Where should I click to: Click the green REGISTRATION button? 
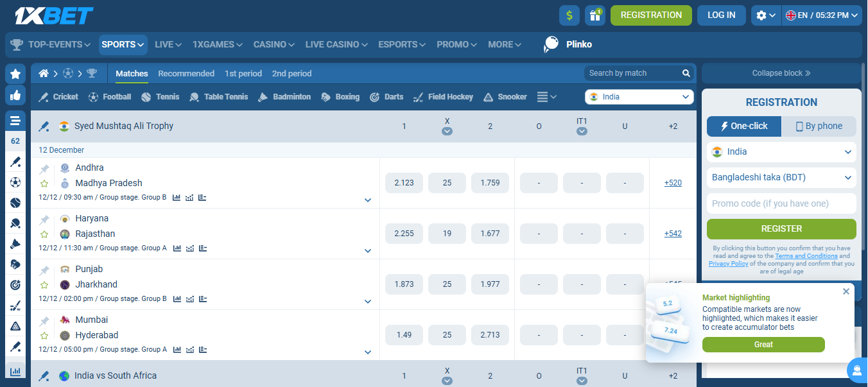pyautogui.click(x=651, y=14)
